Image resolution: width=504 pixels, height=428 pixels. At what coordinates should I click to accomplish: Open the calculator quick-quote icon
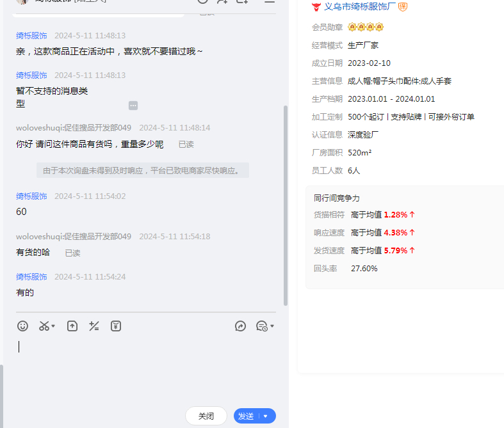(94, 326)
